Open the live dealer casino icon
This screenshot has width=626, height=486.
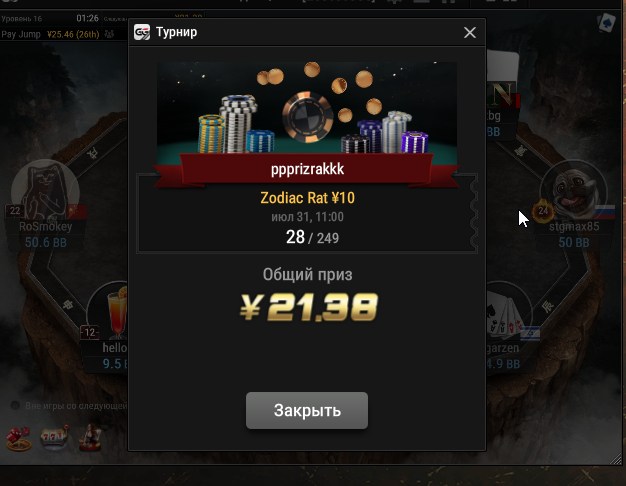90,438
